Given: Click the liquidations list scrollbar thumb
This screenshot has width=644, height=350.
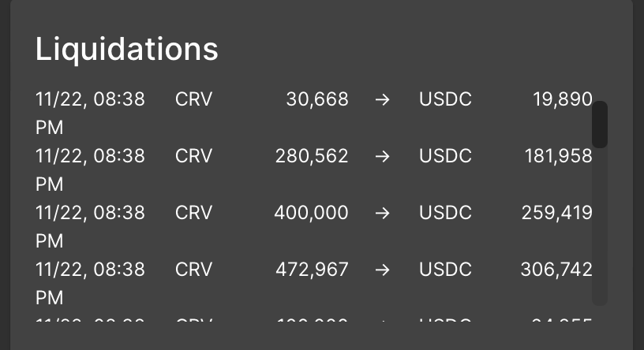Looking at the screenshot, I should (x=600, y=125).
